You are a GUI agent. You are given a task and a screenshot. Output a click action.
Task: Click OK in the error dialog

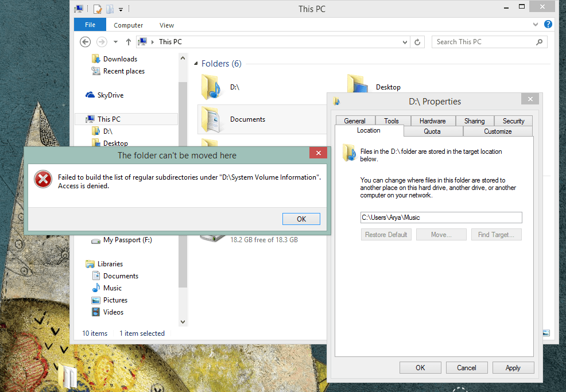tap(301, 219)
